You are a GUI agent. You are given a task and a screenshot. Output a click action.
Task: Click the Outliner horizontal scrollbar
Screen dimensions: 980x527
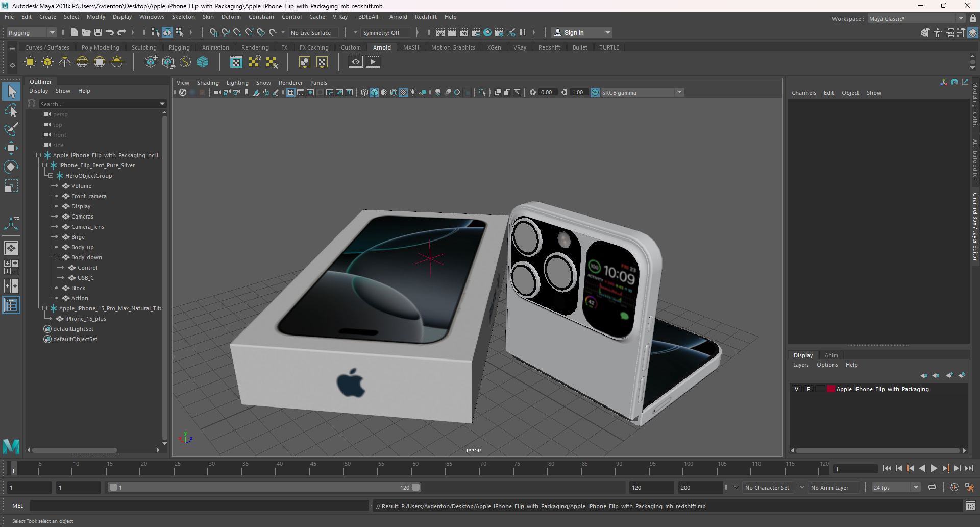coord(75,450)
